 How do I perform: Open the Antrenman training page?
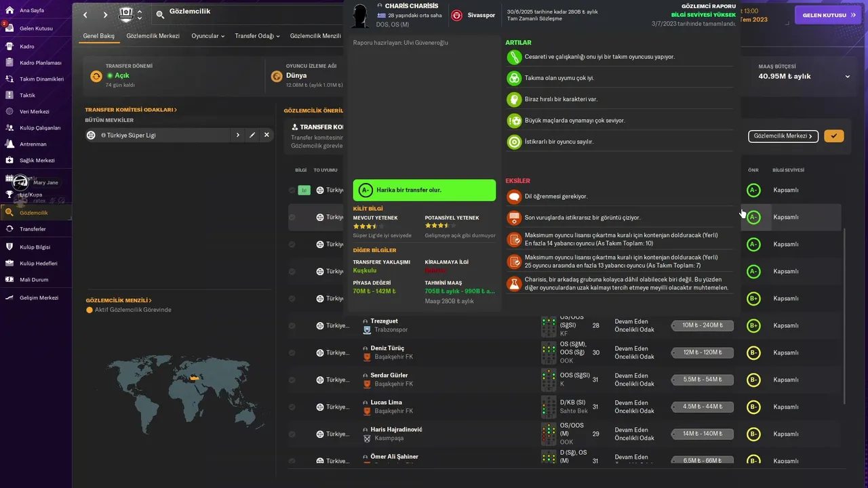[33, 144]
